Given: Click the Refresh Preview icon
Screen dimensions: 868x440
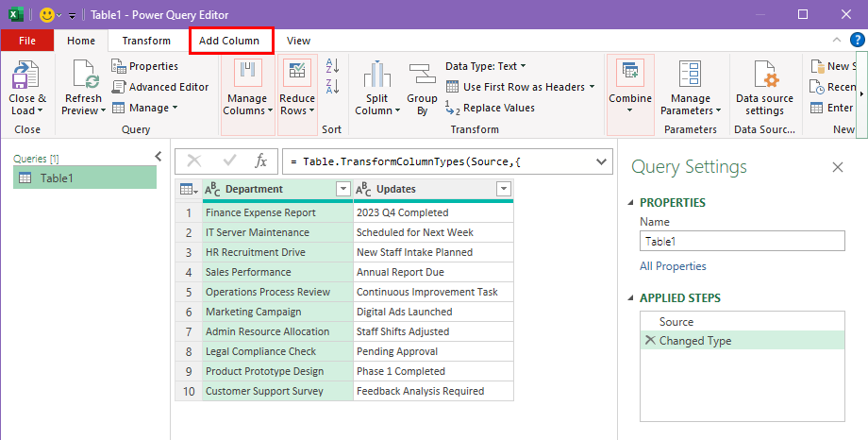Looking at the screenshot, I should 84,75.
